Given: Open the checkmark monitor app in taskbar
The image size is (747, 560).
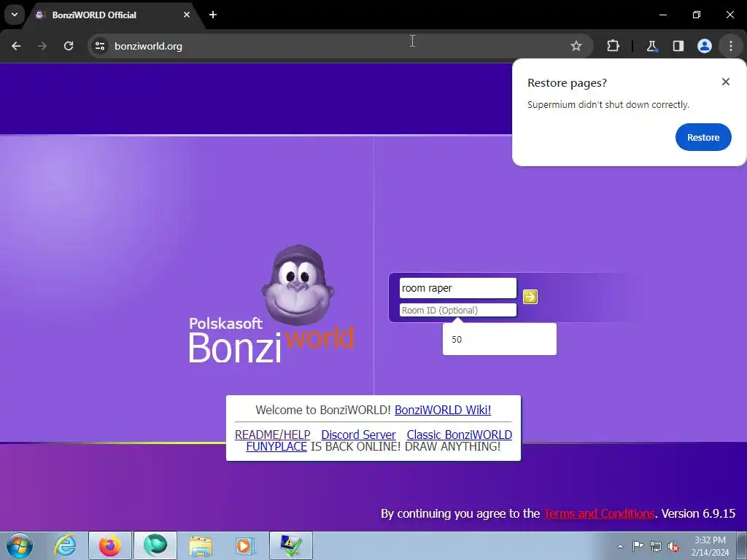Looking at the screenshot, I should tap(291, 545).
